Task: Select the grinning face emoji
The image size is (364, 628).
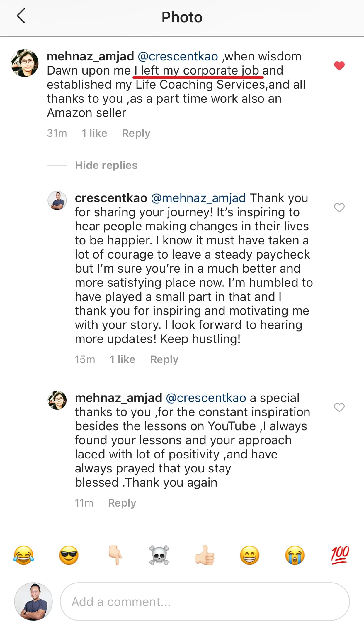Action: click(x=250, y=555)
